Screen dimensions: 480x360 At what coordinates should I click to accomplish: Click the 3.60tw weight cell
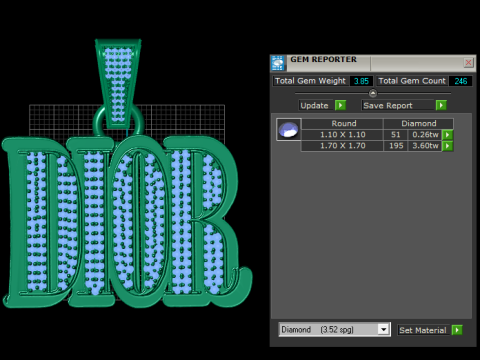425,146
